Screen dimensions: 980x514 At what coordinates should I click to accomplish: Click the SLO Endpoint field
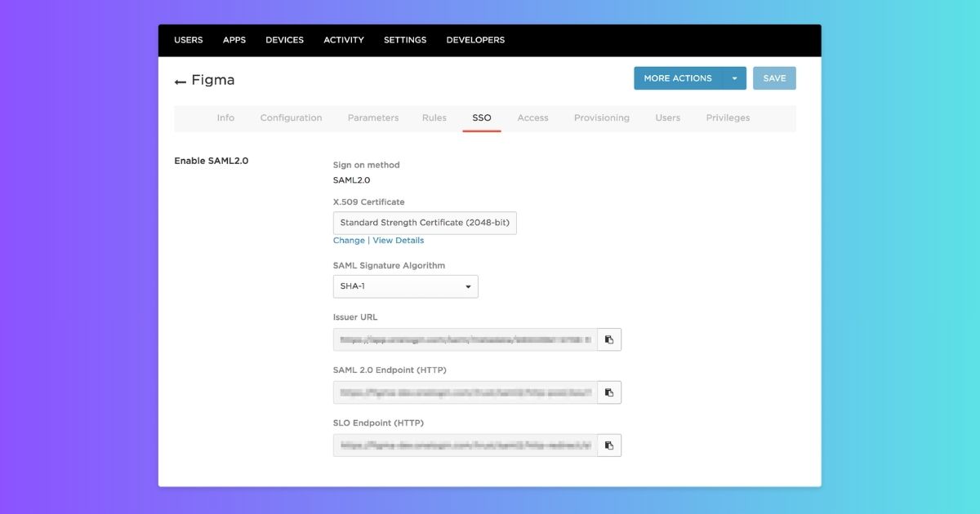click(x=465, y=445)
